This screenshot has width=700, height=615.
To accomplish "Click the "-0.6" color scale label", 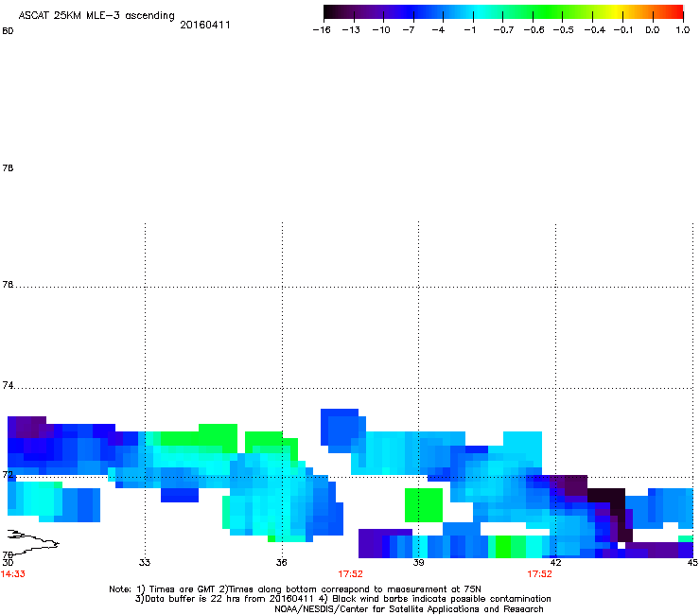I will 534,30.
